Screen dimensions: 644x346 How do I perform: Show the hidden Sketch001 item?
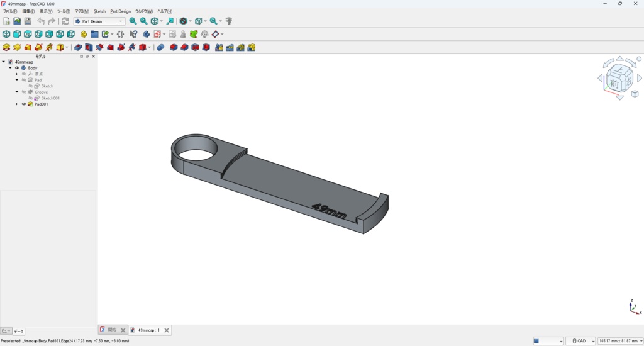click(30, 98)
